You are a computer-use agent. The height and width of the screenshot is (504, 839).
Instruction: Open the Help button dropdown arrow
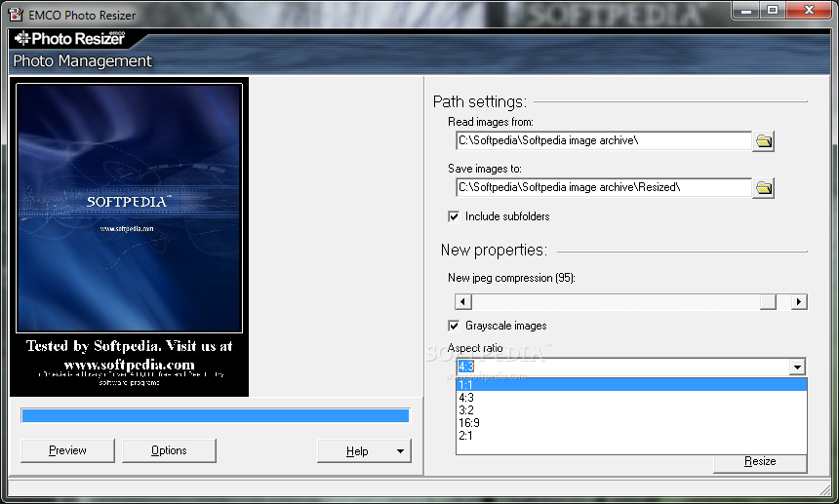(400, 451)
